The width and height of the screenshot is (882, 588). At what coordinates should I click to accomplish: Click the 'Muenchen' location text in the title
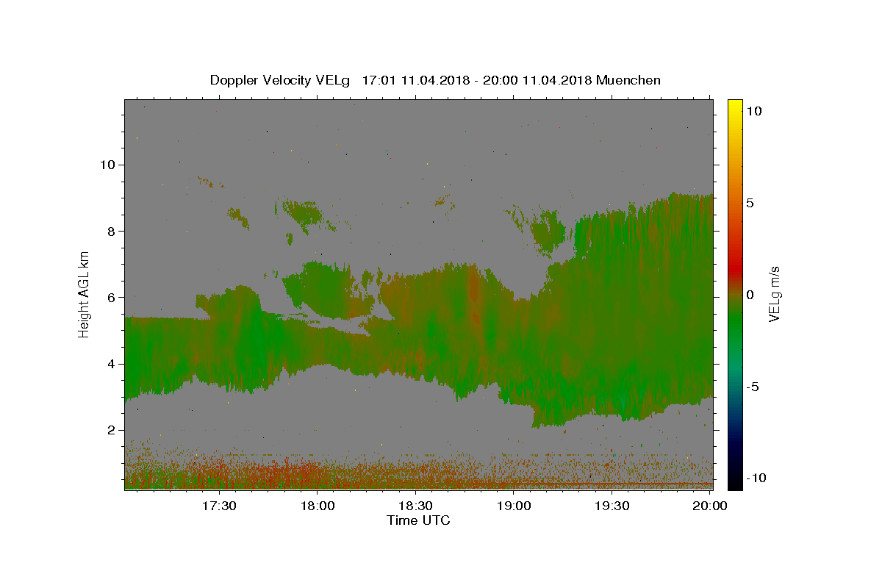point(628,80)
